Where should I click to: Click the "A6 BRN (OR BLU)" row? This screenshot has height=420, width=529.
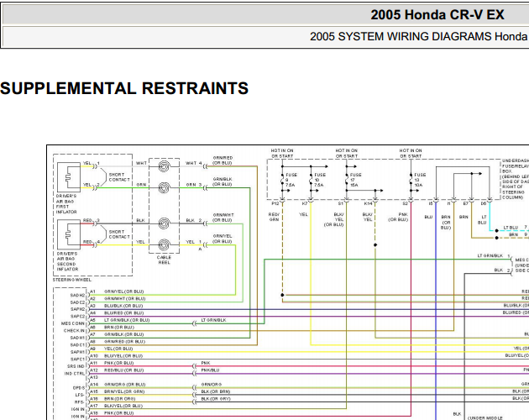tap(112, 327)
